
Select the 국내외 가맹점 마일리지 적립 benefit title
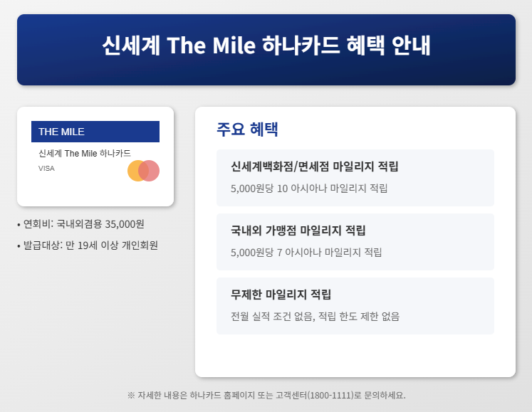[298, 231]
